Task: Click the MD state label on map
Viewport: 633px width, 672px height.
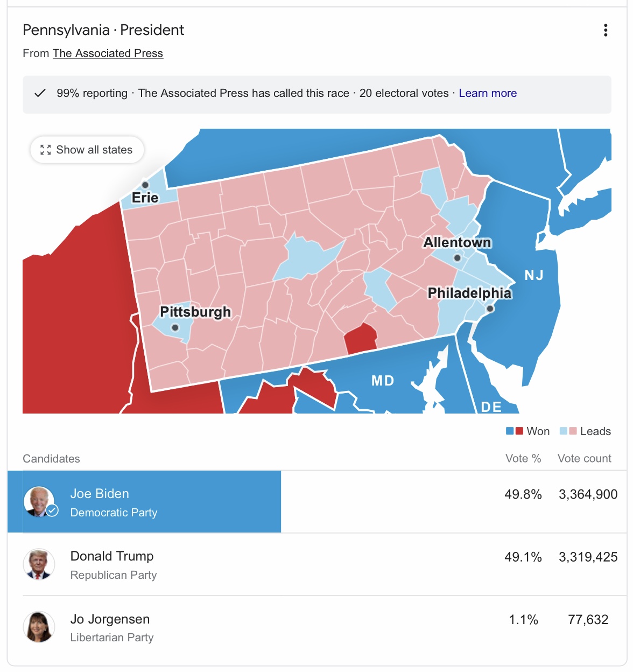Action: click(x=383, y=381)
